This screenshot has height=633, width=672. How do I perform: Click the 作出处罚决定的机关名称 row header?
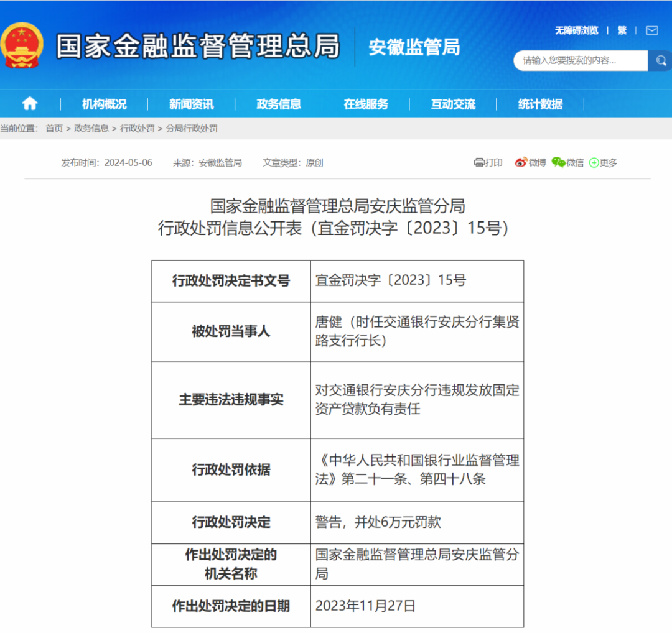click(231, 565)
